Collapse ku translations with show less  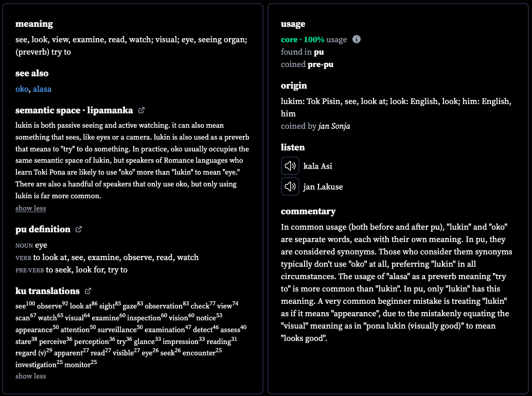[x=30, y=376]
